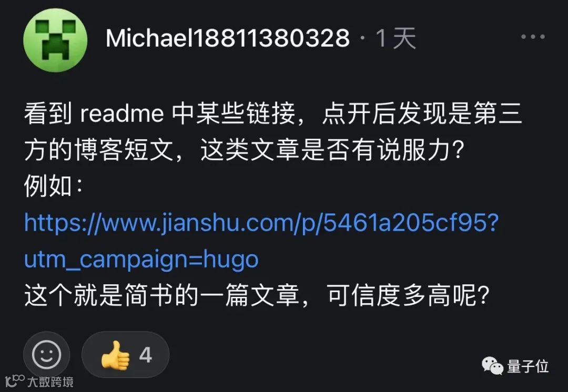Open the Michael18811380328 user profile
568x392 pixels.
point(228,38)
